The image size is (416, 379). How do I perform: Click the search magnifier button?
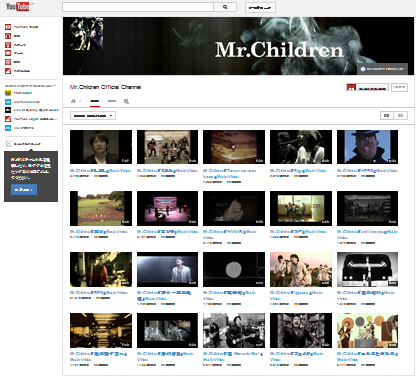[225, 7]
